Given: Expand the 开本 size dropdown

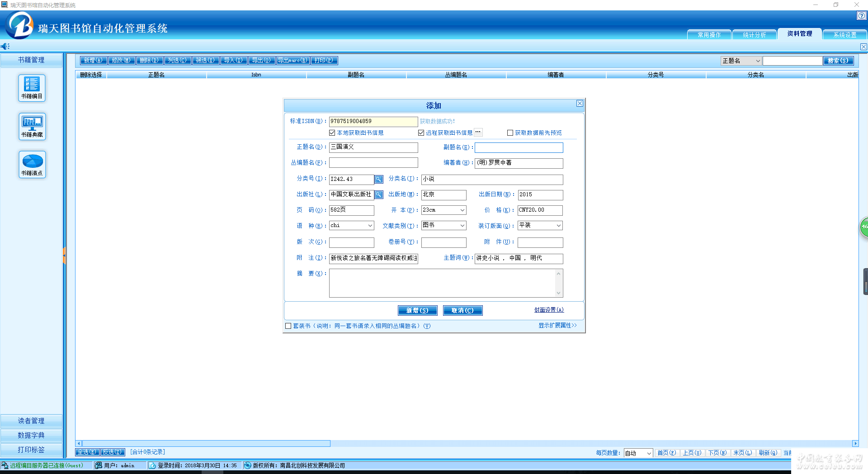Looking at the screenshot, I should coord(462,210).
